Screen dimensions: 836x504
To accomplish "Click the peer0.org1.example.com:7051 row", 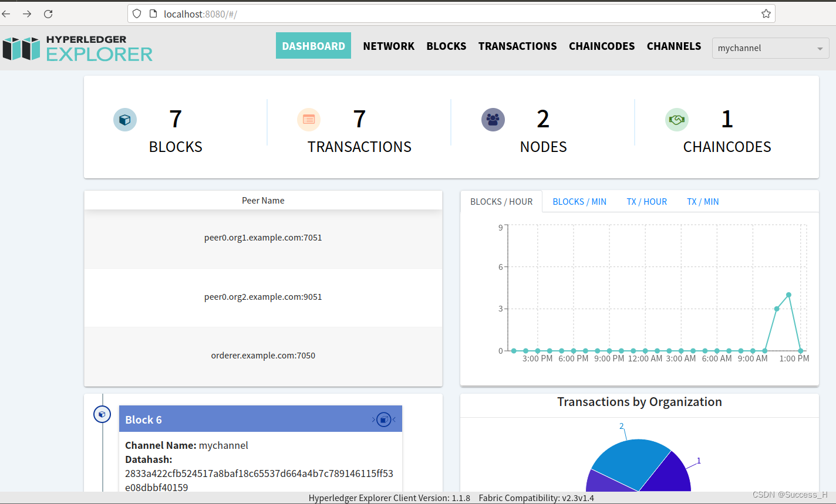I will pos(263,238).
